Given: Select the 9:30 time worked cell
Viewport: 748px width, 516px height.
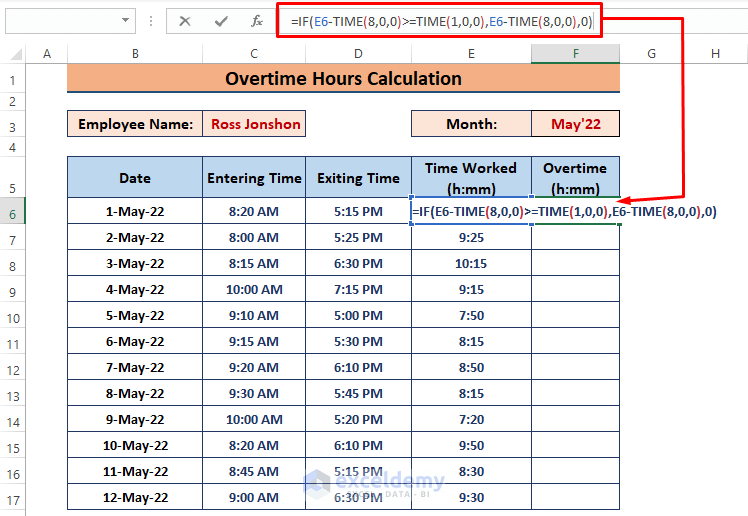Looking at the screenshot, I should 471,497.
